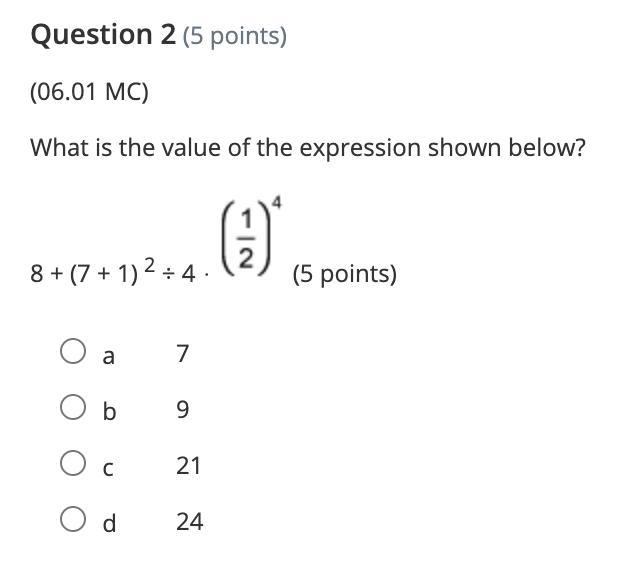Viewport: 634px width, 582px height.
Task: Click the '(06.01 MC)' code text
Action: tap(89, 93)
